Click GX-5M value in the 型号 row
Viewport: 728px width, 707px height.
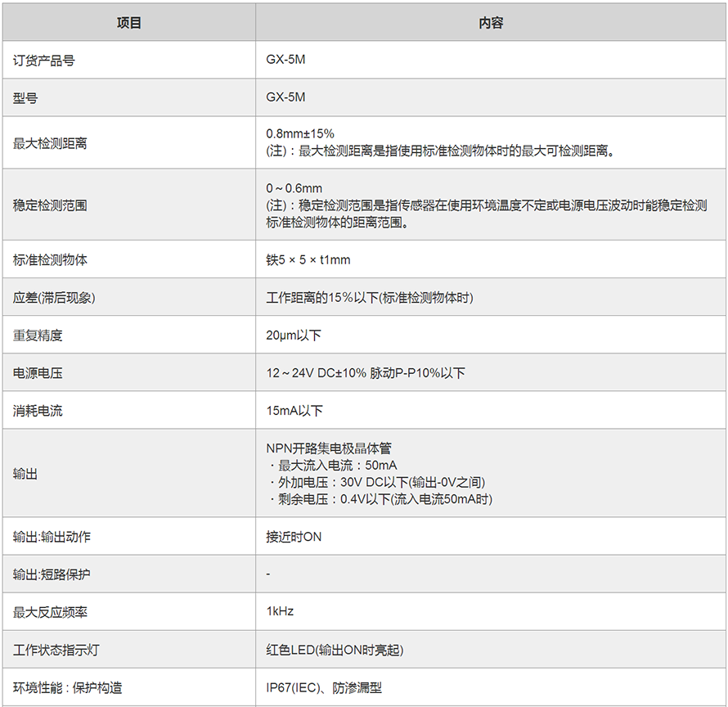coord(286,97)
